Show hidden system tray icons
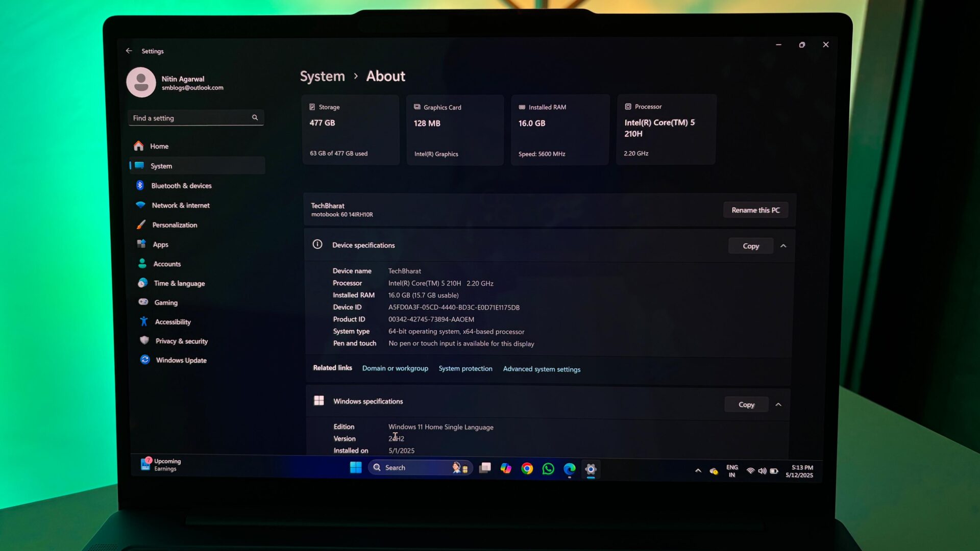 (x=698, y=470)
